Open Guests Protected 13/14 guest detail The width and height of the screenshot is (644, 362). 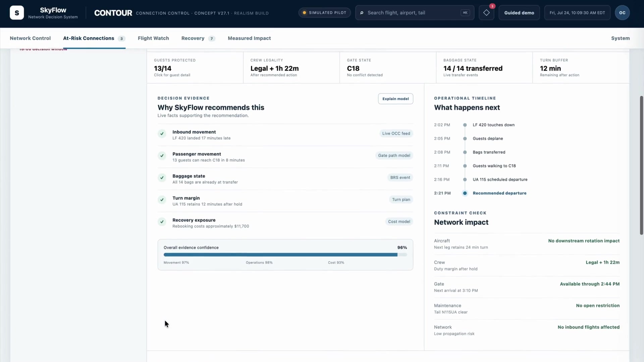195,68
